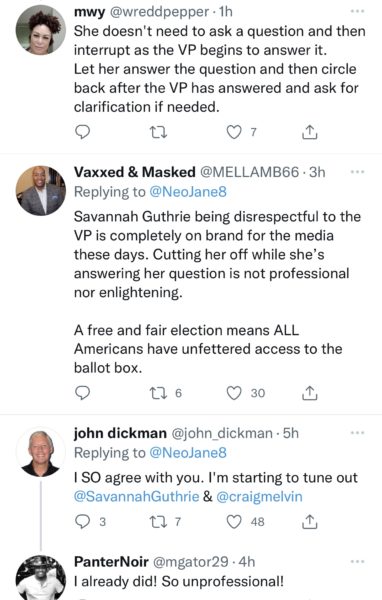Like the Vaxxed & Masked tweet
This screenshot has height=600, width=382.
click(x=234, y=393)
